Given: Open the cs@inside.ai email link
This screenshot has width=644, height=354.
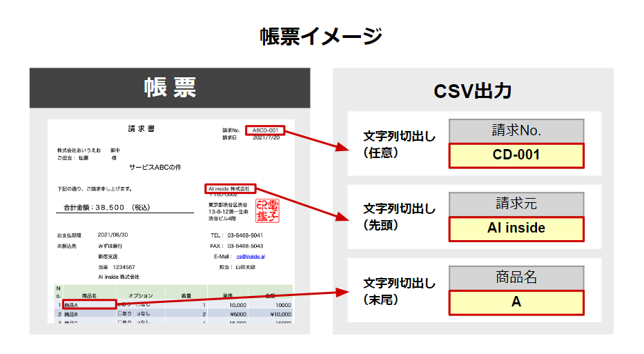Looking at the screenshot, I should [251, 257].
